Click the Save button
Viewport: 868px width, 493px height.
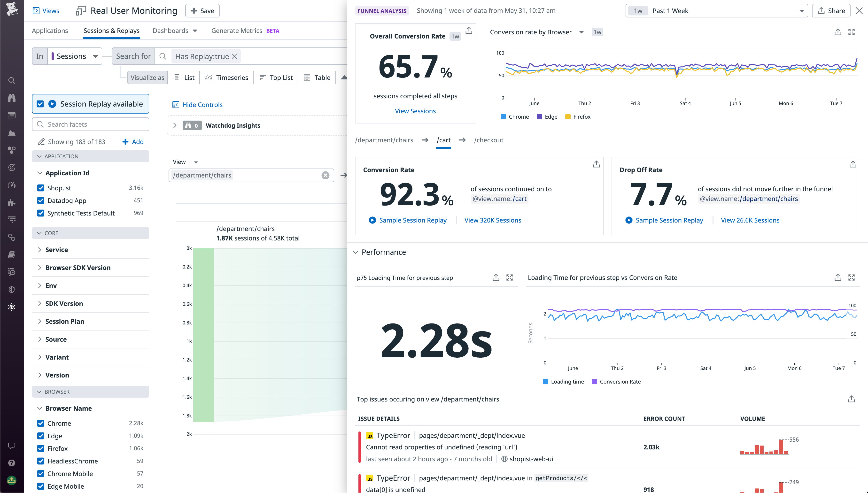pyautogui.click(x=202, y=10)
